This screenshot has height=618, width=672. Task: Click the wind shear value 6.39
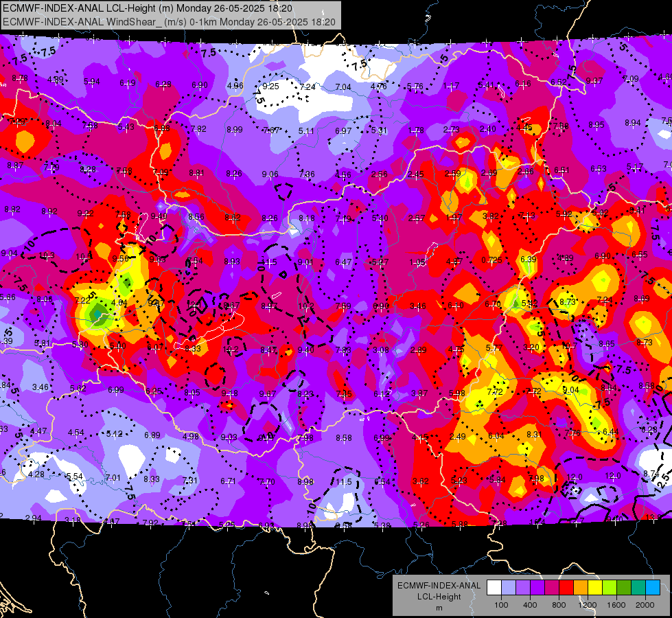(528, 259)
